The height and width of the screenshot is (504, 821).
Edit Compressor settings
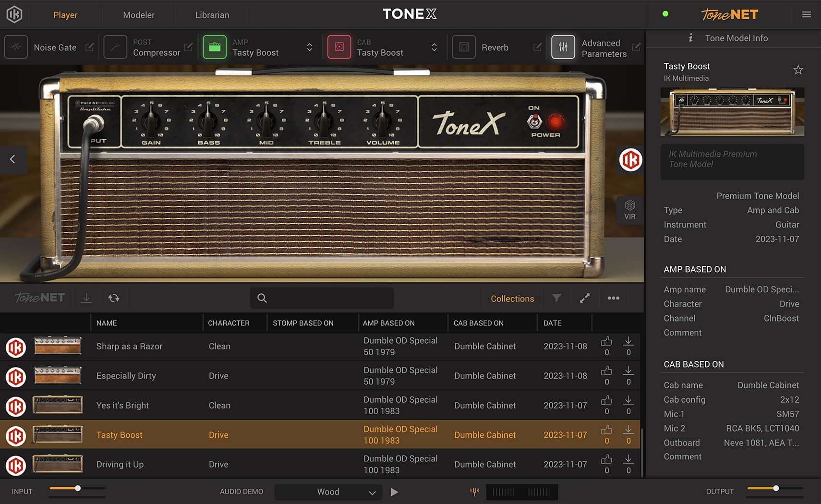click(x=188, y=47)
